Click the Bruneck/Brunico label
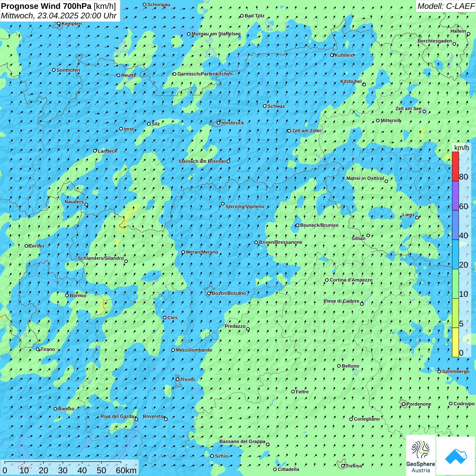This screenshot has width=476, height=476. tap(319, 225)
